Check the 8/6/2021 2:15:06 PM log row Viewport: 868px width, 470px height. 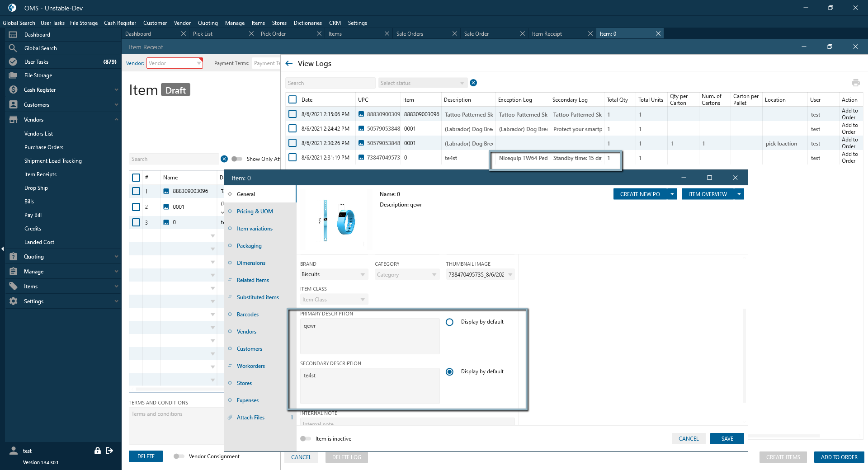292,114
